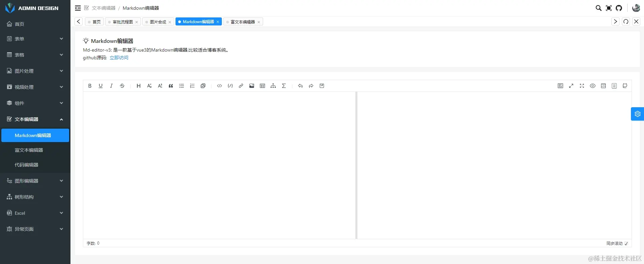Enter browser fullscreen for the editor
Viewport: 644px width, 264px height.
(582, 86)
